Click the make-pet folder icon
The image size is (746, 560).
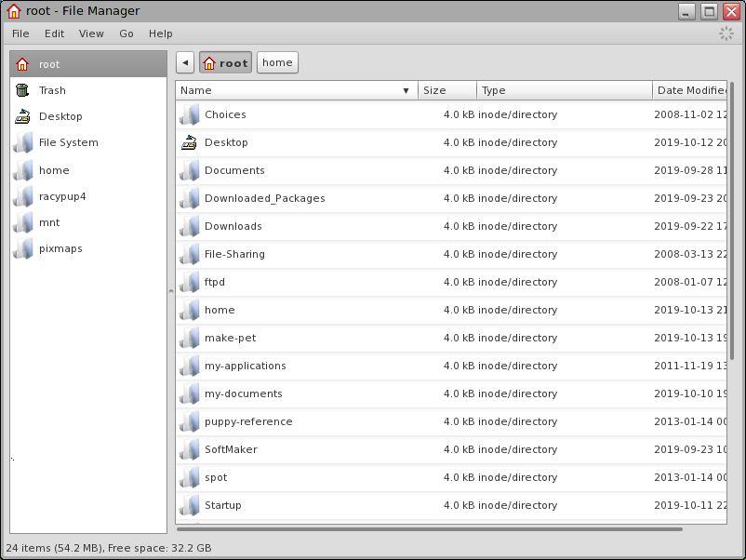coord(190,338)
